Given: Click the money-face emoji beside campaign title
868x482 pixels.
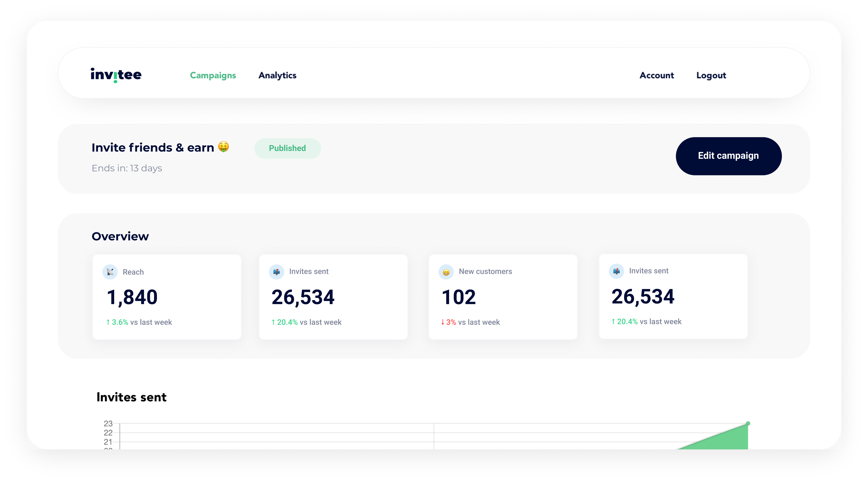Looking at the screenshot, I should [x=223, y=147].
